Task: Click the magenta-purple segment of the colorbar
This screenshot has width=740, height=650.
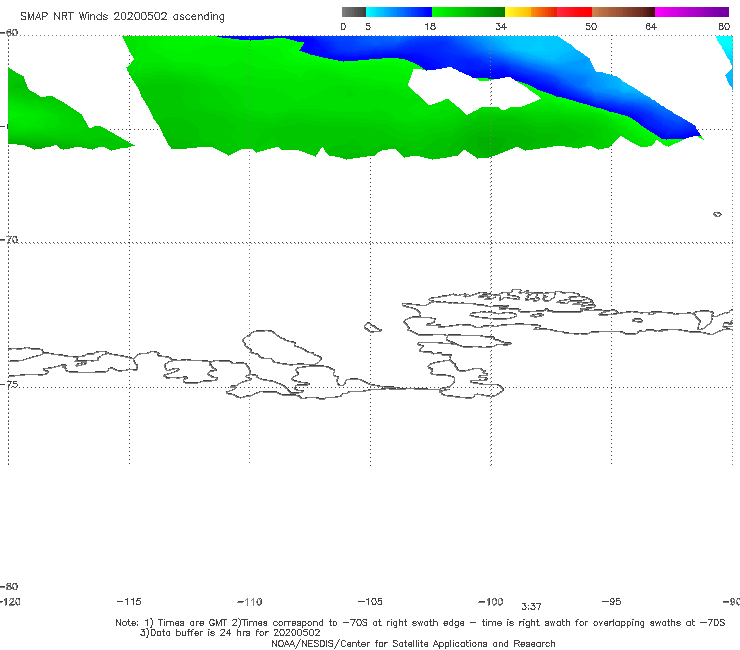Action: tap(692, 12)
